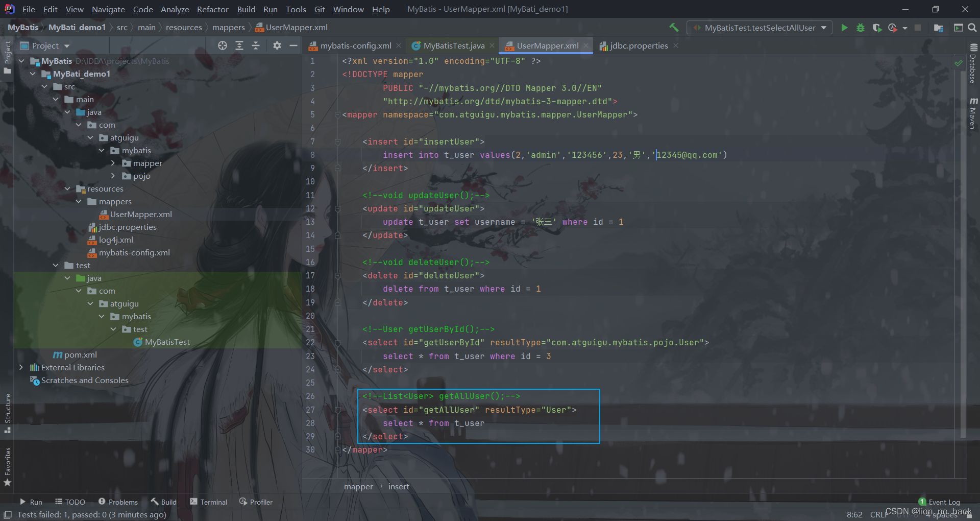Open the Terminal tool window
The image size is (980, 521).
click(209, 502)
